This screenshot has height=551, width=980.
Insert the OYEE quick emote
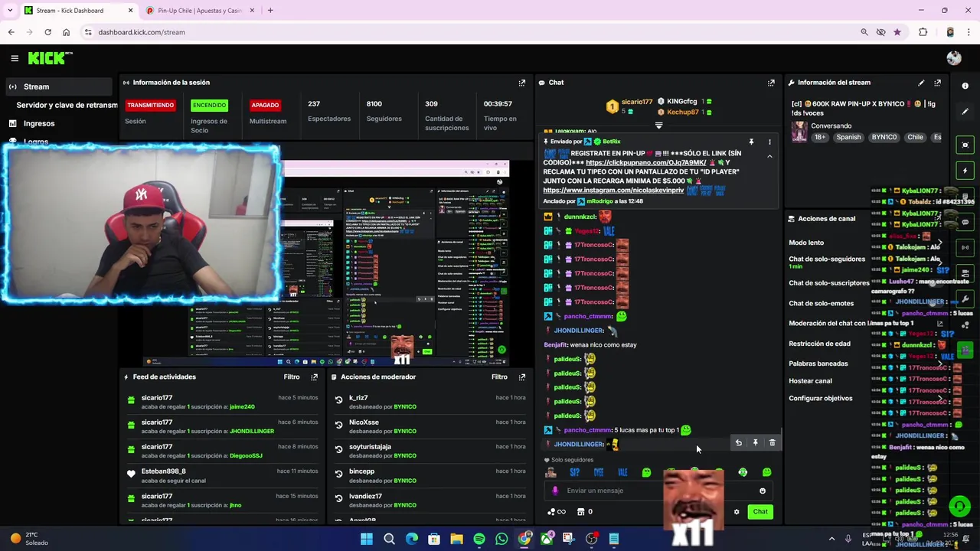click(x=599, y=473)
